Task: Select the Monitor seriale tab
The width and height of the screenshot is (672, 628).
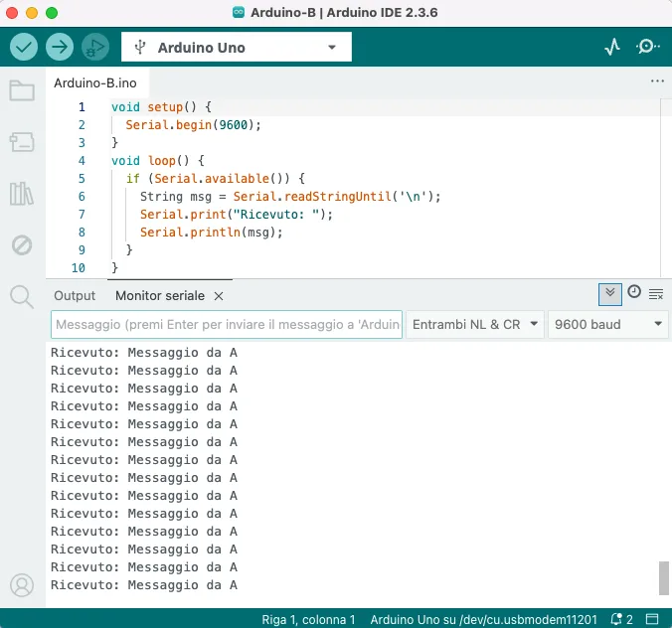Action: pyautogui.click(x=160, y=295)
